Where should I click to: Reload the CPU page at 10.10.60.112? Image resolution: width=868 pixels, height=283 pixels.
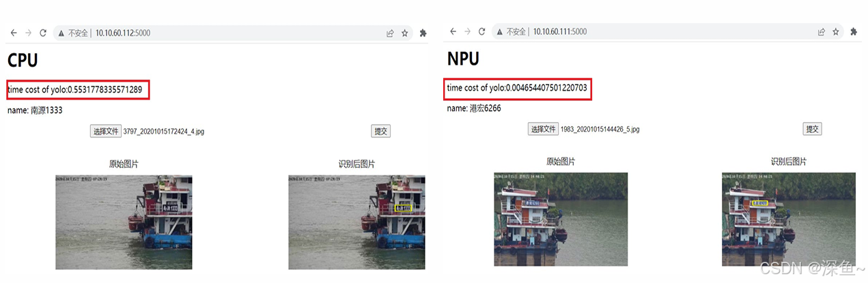(43, 33)
